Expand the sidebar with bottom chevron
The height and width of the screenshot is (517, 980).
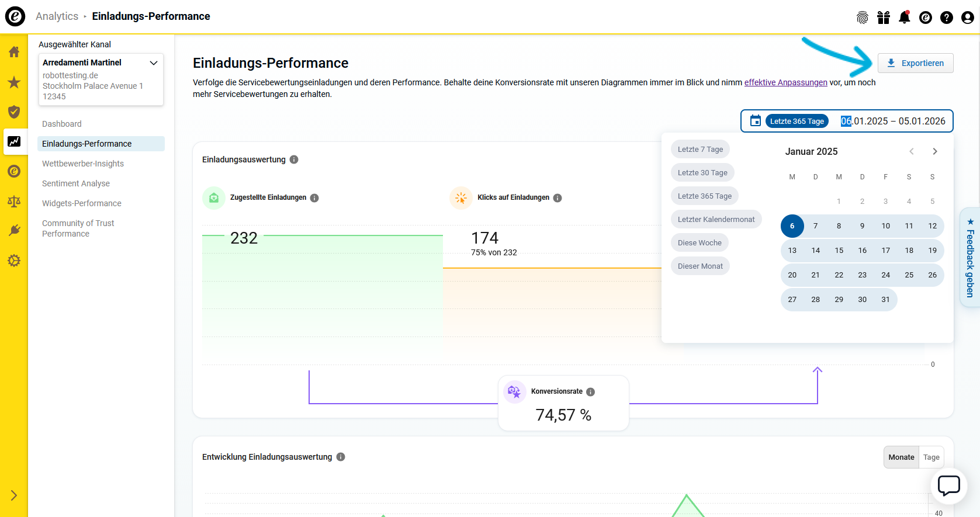14,495
